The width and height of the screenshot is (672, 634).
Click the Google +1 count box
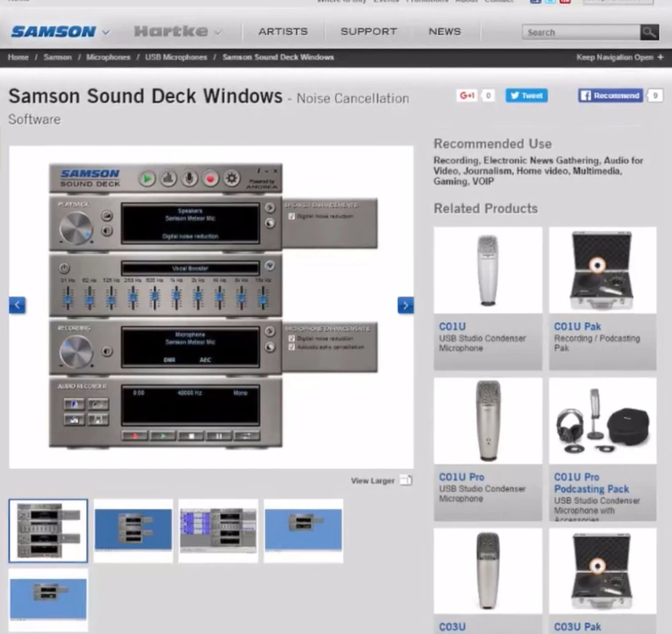488,95
